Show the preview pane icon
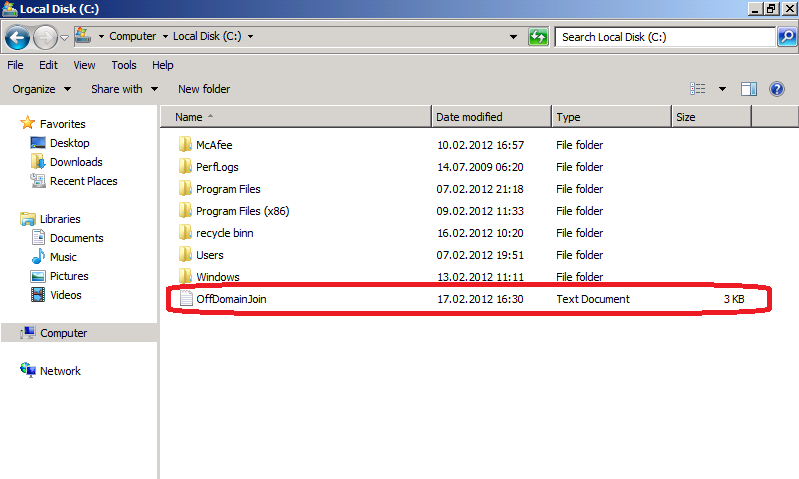The height and width of the screenshot is (479, 799). click(748, 89)
